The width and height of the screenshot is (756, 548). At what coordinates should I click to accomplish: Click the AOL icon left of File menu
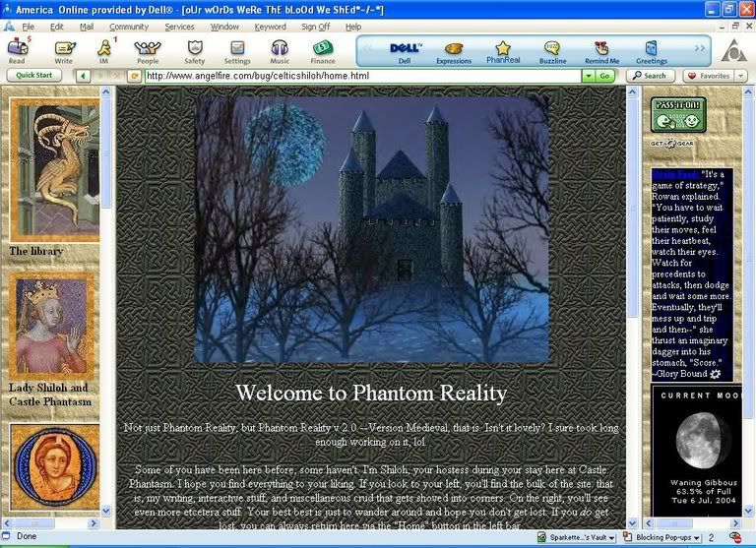[9, 27]
